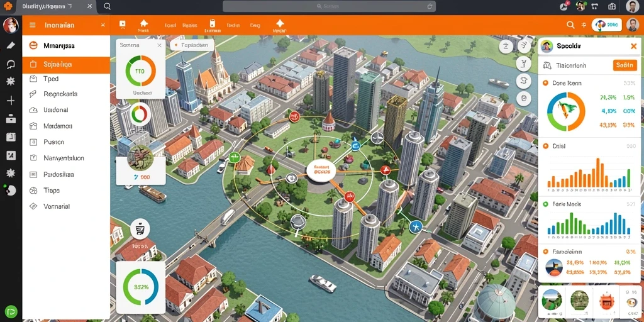
Task: Click the house icon in orange toolbar
Action: pyautogui.click(x=143, y=25)
